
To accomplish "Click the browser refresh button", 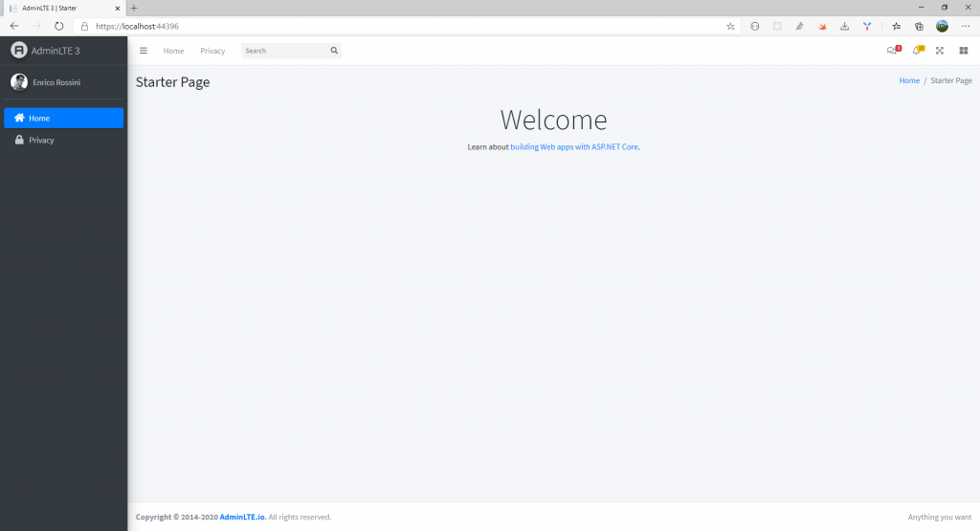I will pos(59,26).
